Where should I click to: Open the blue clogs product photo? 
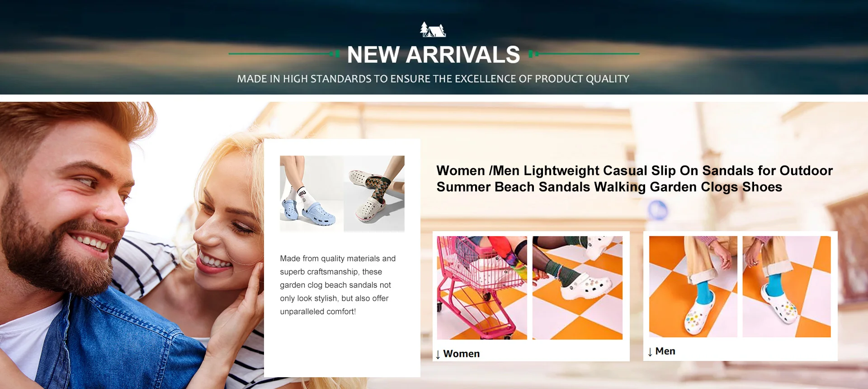[x=311, y=194]
